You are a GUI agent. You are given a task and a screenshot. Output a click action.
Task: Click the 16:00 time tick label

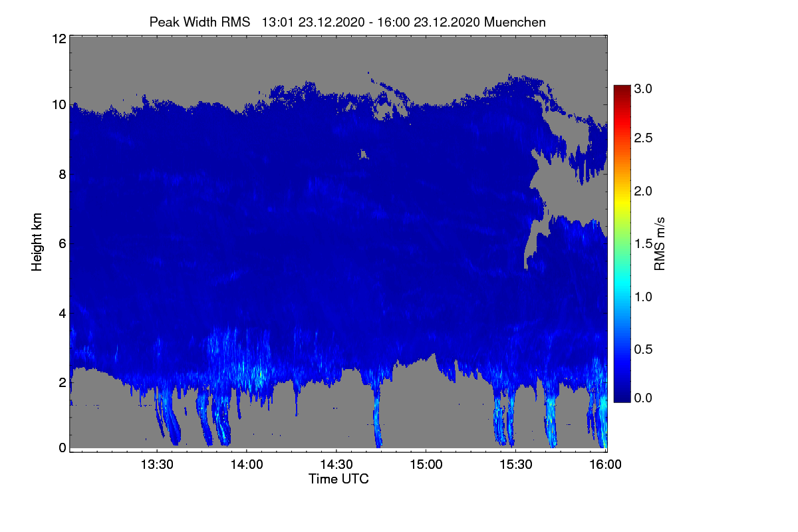coord(606,465)
